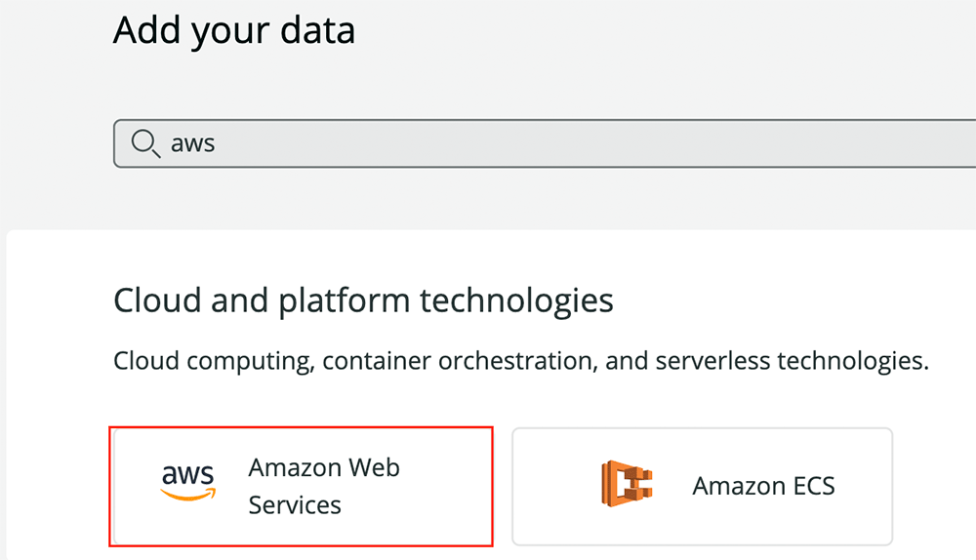Open the Amazon ECS tile
Image resolution: width=976 pixels, height=560 pixels.
(x=702, y=487)
